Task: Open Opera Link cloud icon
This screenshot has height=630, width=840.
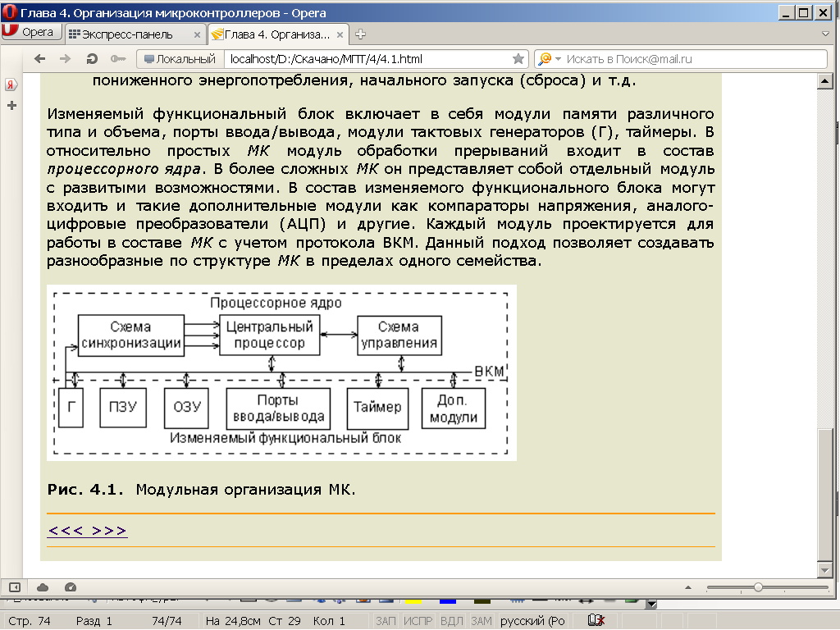Action: point(43,587)
